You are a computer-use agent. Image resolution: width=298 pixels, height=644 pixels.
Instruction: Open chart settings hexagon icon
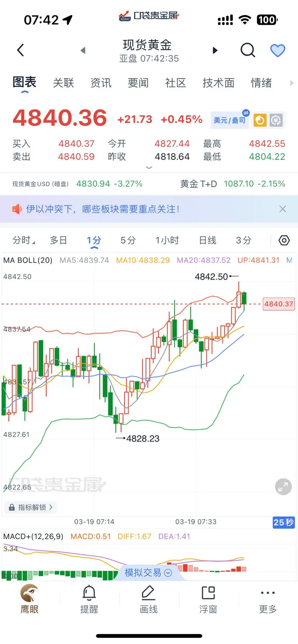(284, 240)
